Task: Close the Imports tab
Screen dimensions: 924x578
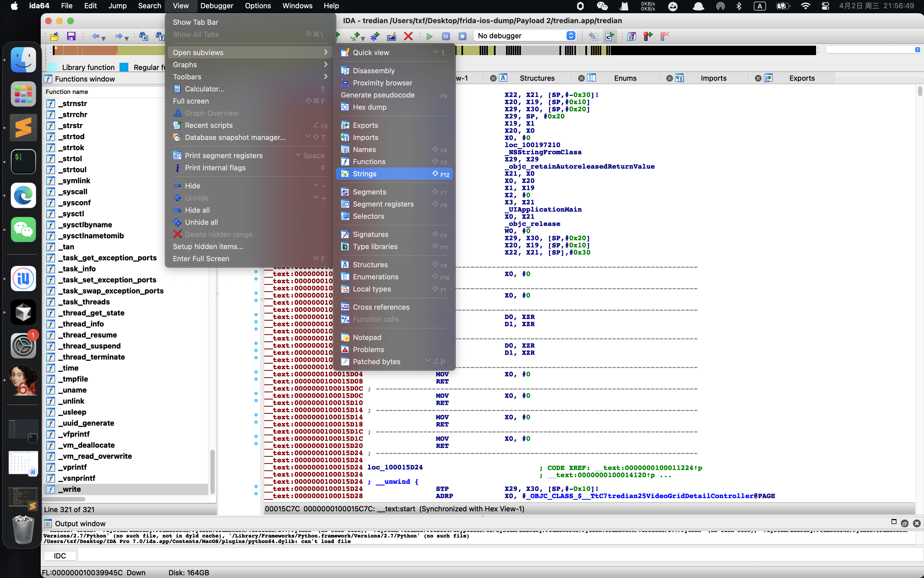Action: [x=669, y=78]
